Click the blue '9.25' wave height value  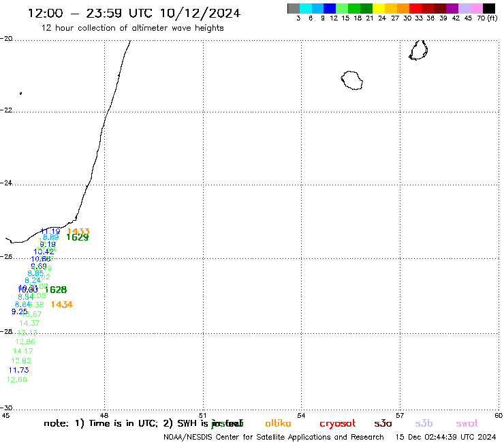[x=19, y=311]
